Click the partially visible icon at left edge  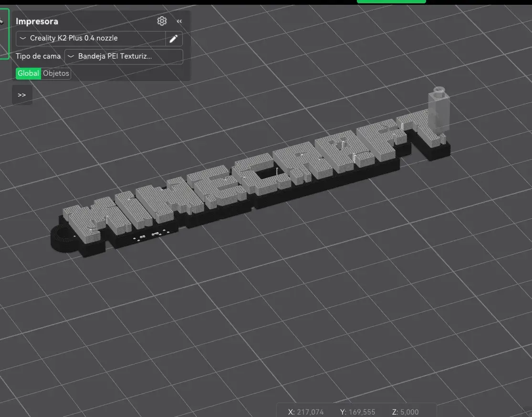pos(2,21)
